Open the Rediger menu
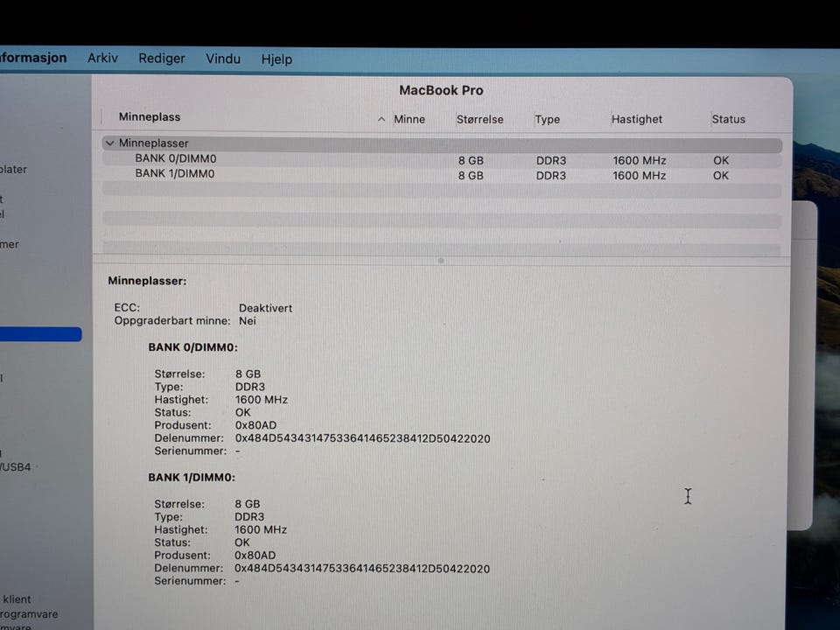This screenshot has width=840, height=630. [x=162, y=59]
